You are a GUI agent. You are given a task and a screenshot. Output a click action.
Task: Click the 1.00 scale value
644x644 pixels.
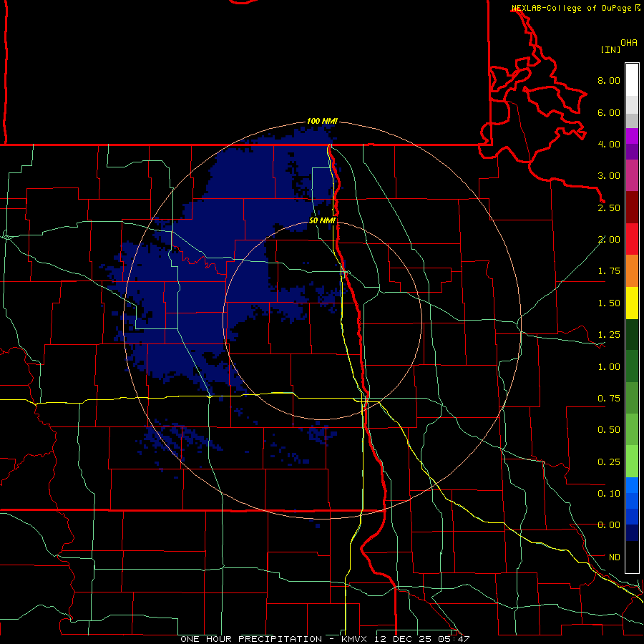coord(609,367)
